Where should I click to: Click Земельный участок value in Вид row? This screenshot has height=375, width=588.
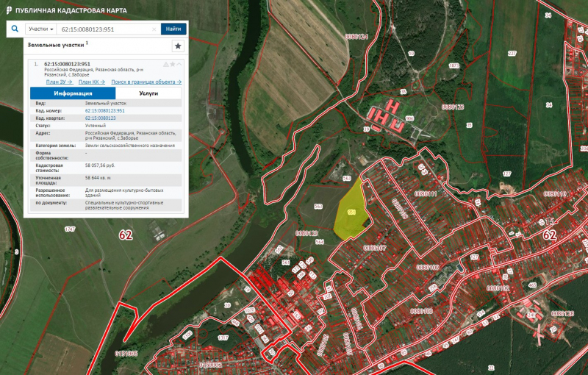coord(106,103)
